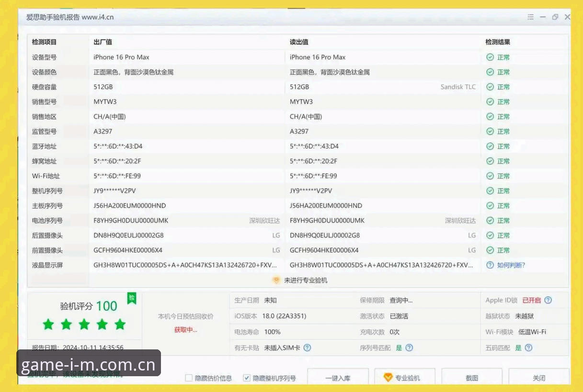Click the help icon beside 如何判断?
Image resolution: width=583 pixels, height=392 pixels.
coord(490,265)
